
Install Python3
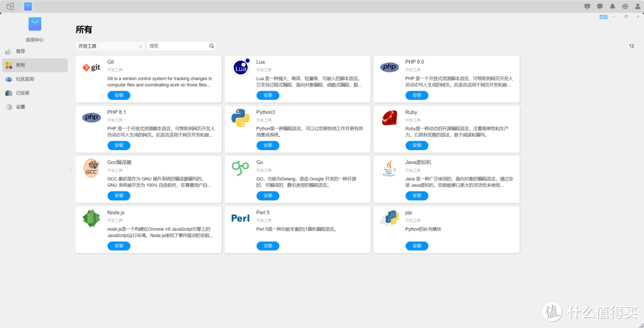268,146
